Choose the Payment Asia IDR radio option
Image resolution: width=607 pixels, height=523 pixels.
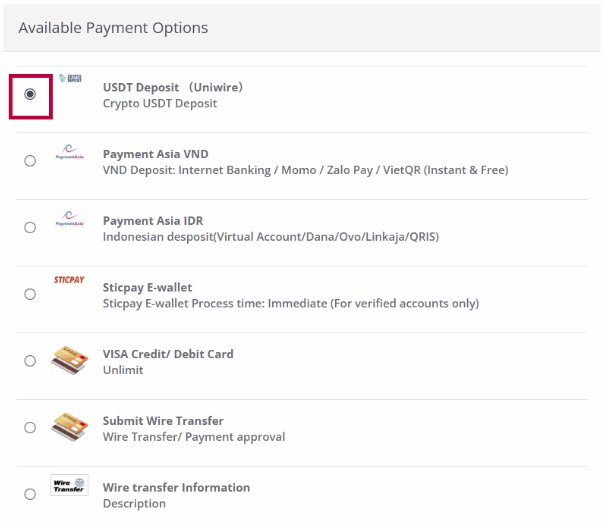point(30,227)
